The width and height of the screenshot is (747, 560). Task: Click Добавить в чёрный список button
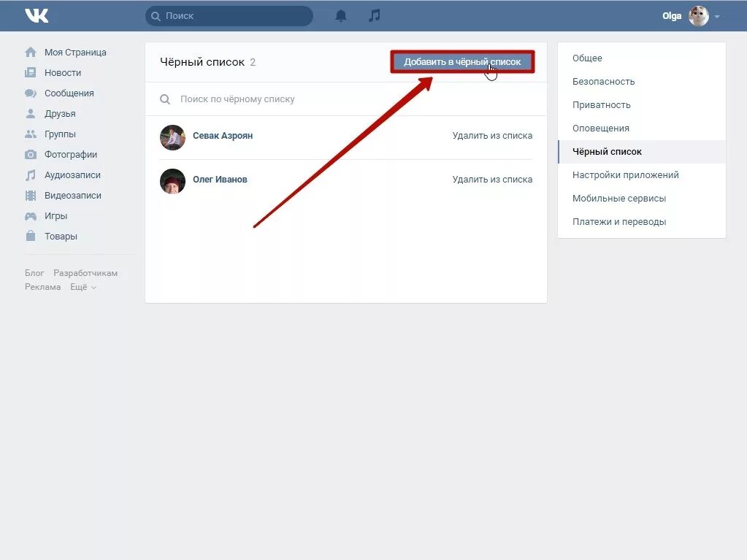pyautogui.click(x=462, y=62)
